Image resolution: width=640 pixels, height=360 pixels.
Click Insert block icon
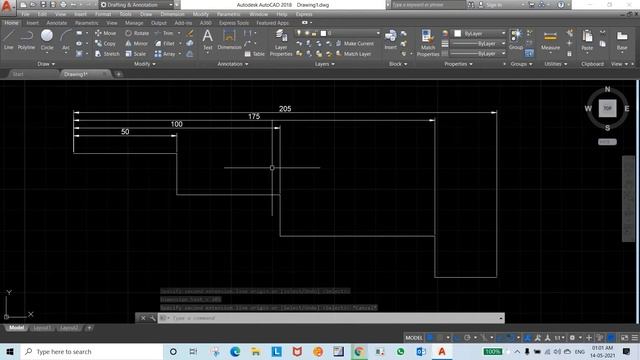pos(391,40)
